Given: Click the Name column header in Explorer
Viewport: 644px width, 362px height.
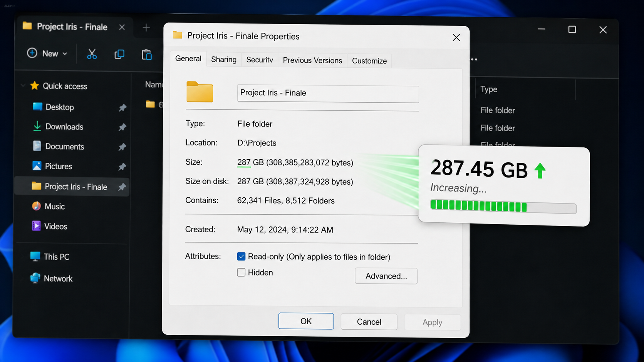Looking at the screenshot, I should (x=154, y=85).
